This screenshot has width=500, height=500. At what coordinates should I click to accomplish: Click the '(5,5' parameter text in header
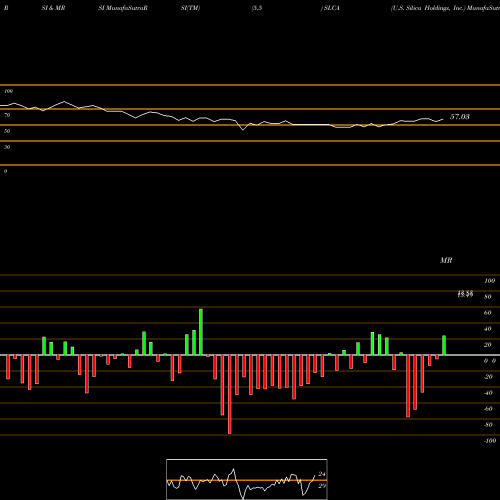point(257,8)
